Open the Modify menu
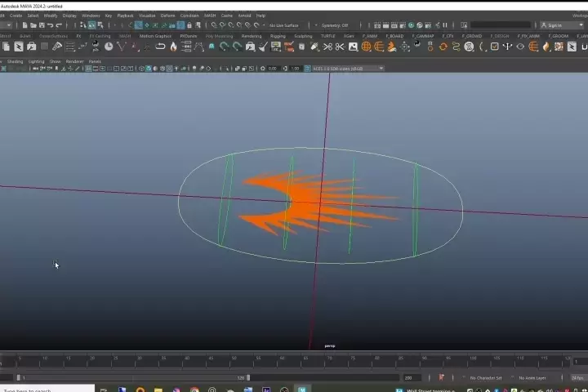Screen dimensions: 588x392 51,16
